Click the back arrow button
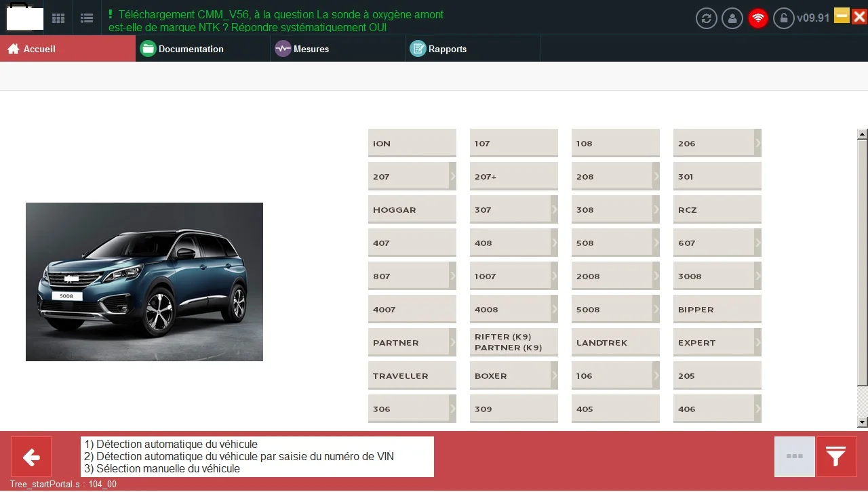 click(x=31, y=457)
